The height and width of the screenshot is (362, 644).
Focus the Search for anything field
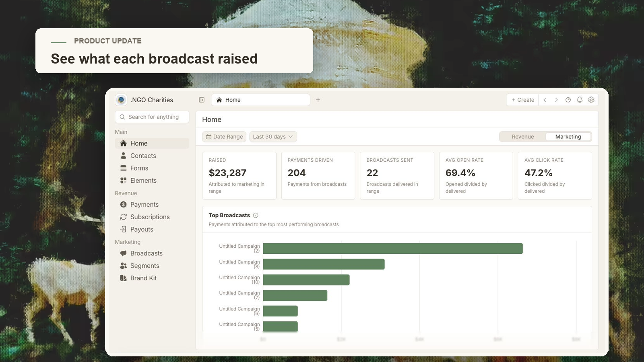pos(152,117)
